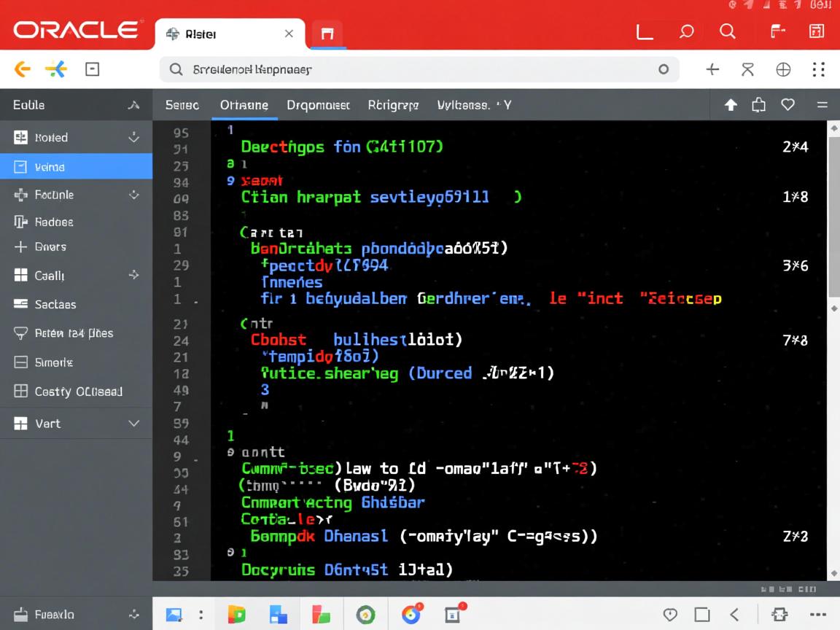The image size is (840, 630).
Task: Click the upload arrow icon above the editor
Action: (731, 105)
